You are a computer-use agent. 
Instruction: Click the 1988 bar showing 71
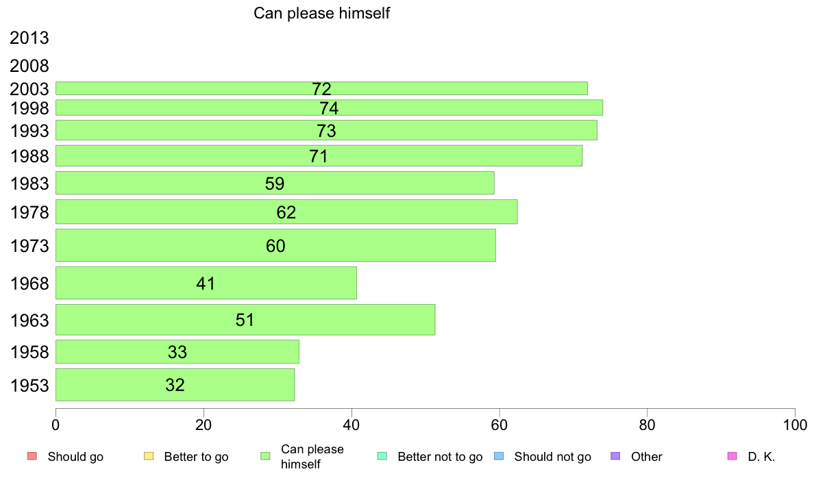click(319, 155)
